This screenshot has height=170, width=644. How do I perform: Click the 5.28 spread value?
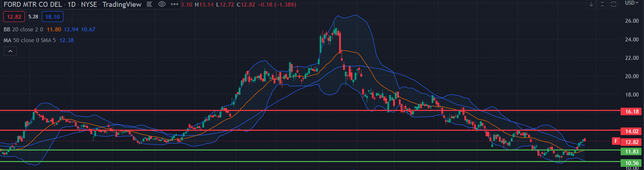(x=33, y=17)
